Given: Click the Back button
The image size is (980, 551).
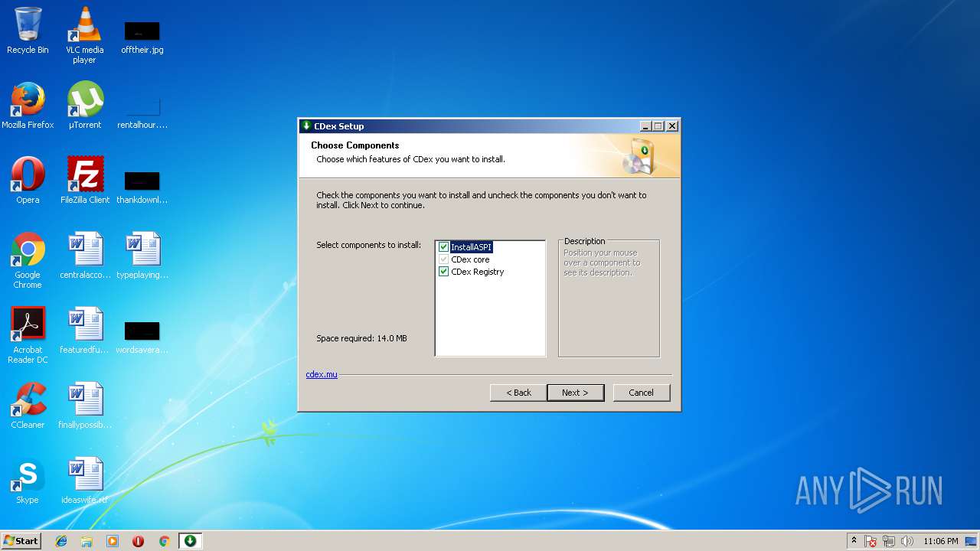Looking at the screenshot, I should click(x=518, y=393).
